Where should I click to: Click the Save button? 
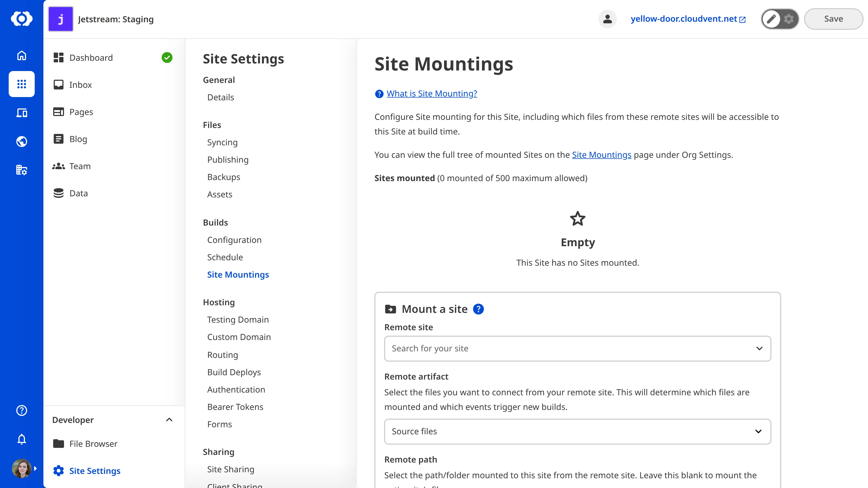coord(833,19)
